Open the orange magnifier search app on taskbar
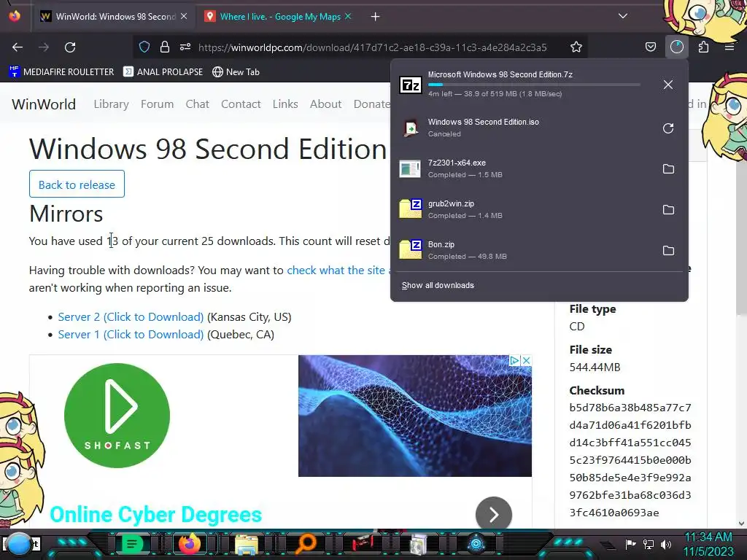Image resolution: width=747 pixels, height=560 pixels. point(306,544)
